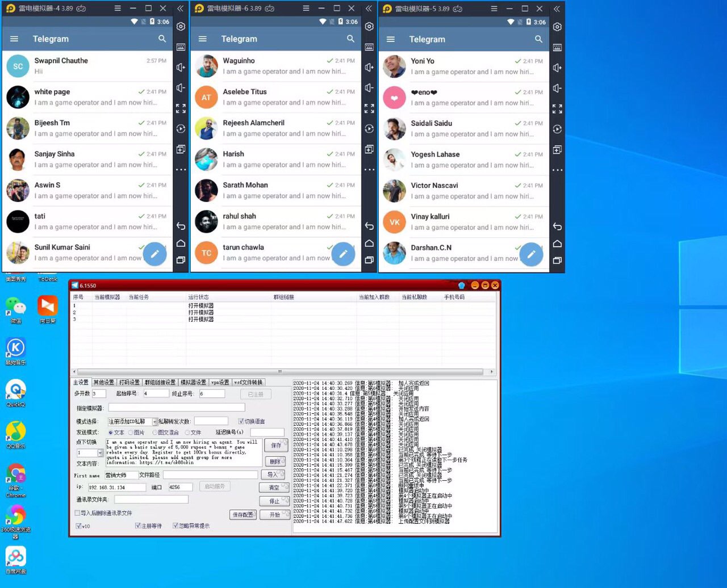727x588 pixels.
Task: Show more tools (three dots) in 雷电模拟器-4
Action: tap(181, 170)
